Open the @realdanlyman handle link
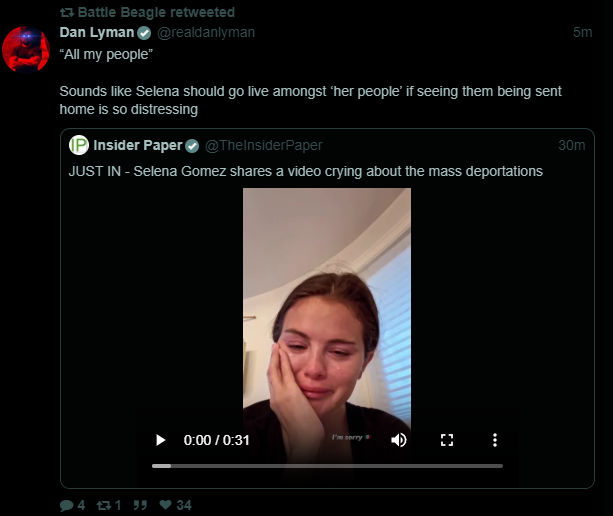This screenshot has height=516, width=613. (206, 32)
